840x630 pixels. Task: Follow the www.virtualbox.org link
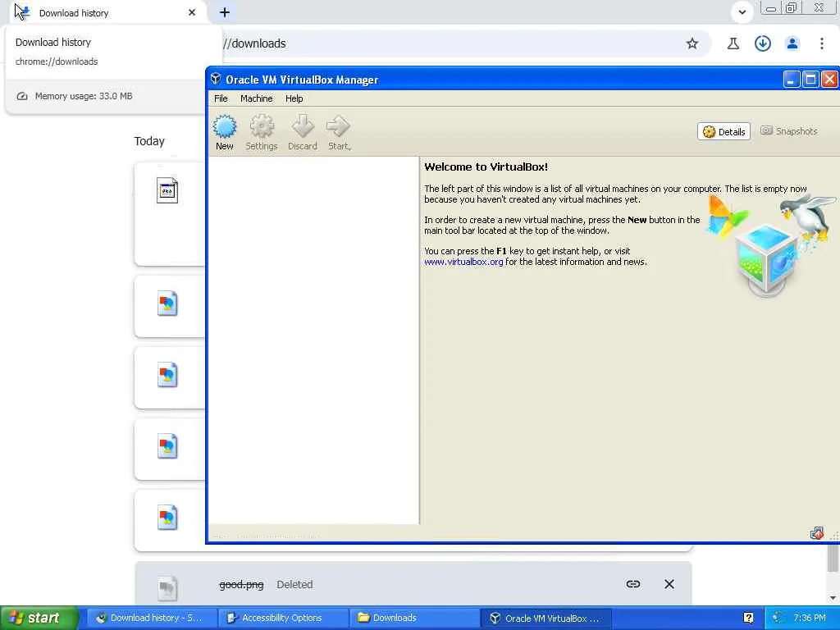pos(463,262)
